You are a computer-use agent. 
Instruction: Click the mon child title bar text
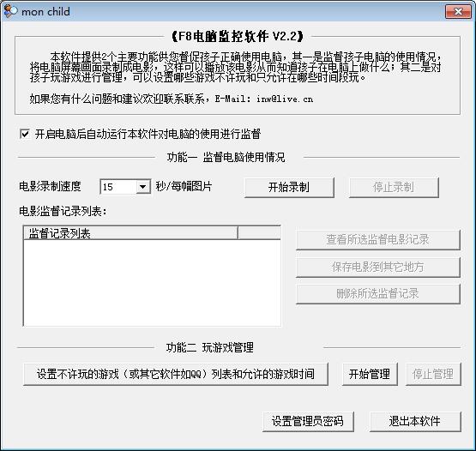coord(45,12)
